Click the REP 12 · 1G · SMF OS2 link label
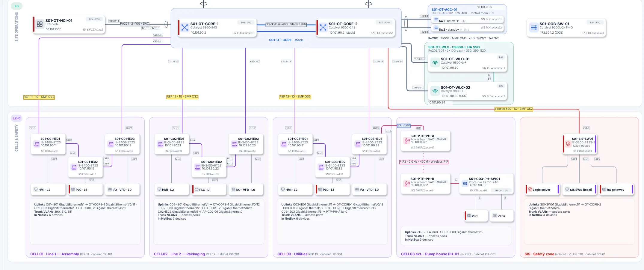644x270 pixels. pyautogui.click(x=182, y=97)
